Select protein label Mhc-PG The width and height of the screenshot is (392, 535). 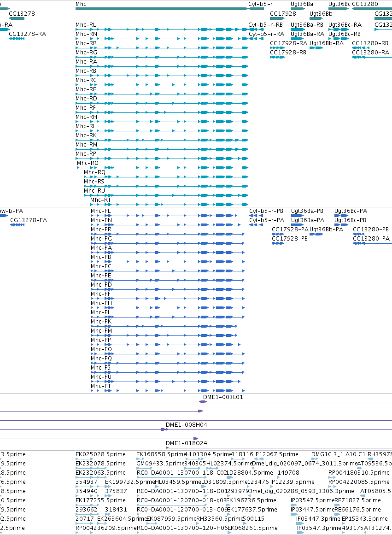pos(101,239)
